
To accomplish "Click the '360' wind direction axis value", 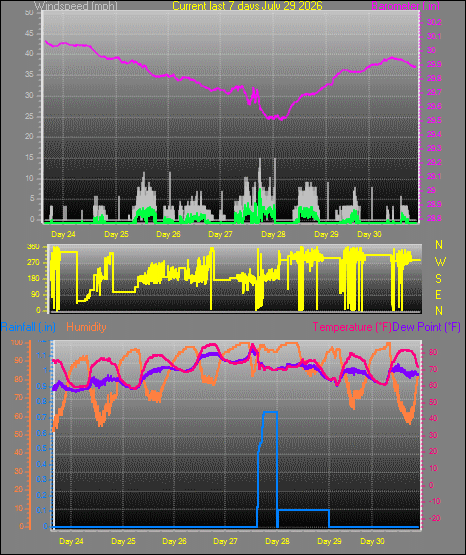I will tap(33, 247).
